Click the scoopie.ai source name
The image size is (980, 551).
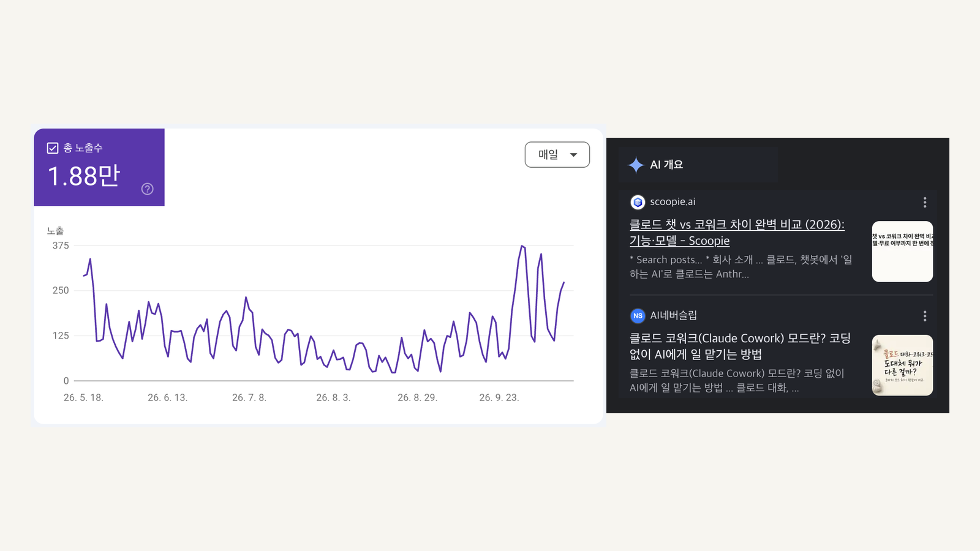673,202
